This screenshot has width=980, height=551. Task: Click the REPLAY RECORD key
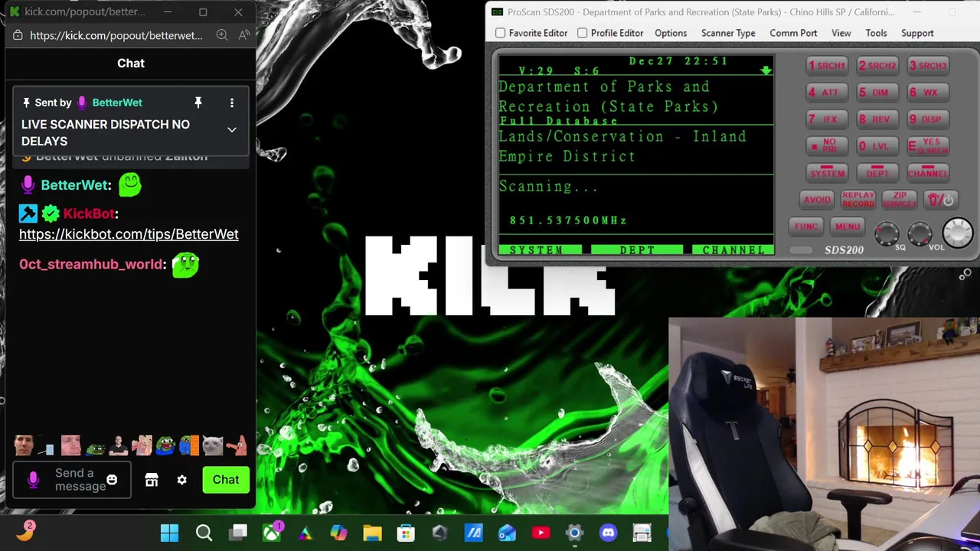coord(858,200)
